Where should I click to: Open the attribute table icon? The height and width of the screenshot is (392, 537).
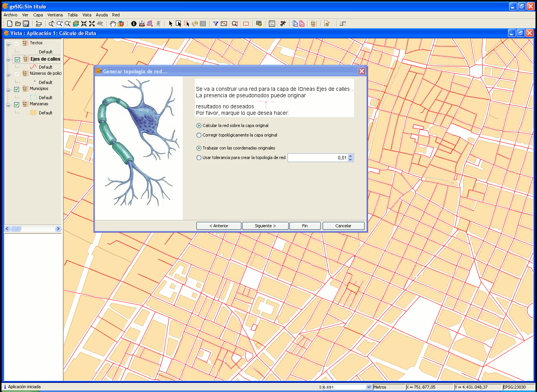259,24
